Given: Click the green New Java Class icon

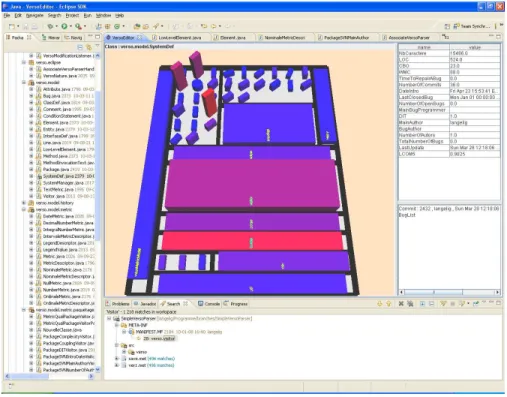Looking at the screenshot, I should (117, 26).
